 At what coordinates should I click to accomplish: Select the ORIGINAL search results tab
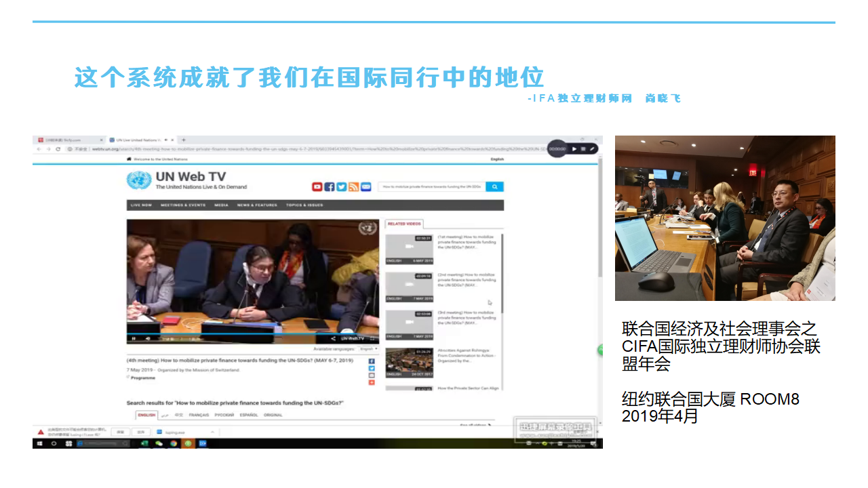tap(273, 415)
